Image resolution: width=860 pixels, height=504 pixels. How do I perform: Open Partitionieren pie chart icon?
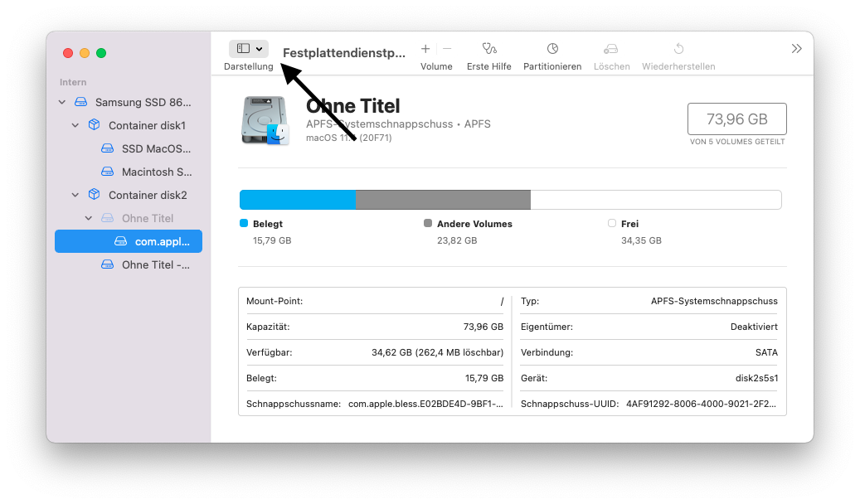tap(552, 49)
